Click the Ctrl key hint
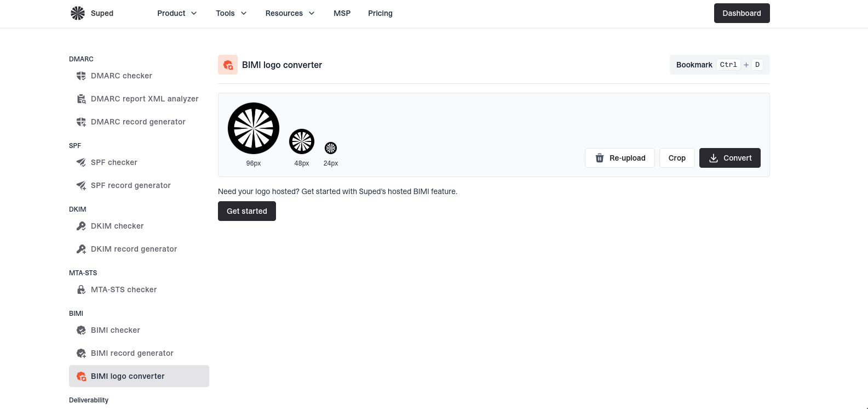Viewport: 868px width, 409px height. [x=728, y=65]
